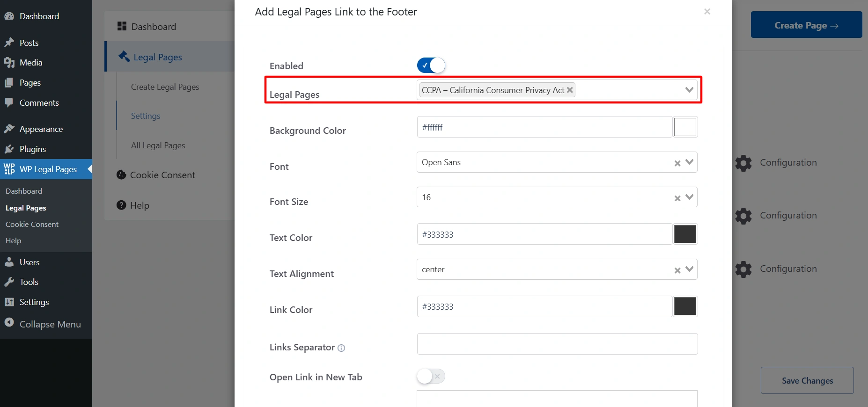Open All Legal Pages submenu item
The height and width of the screenshot is (407, 868).
[x=158, y=145]
